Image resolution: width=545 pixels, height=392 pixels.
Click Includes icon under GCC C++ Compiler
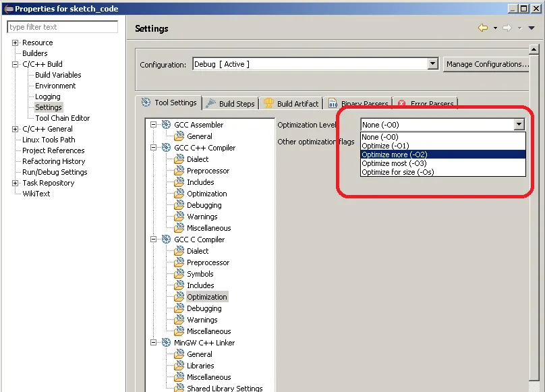pos(179,182)
